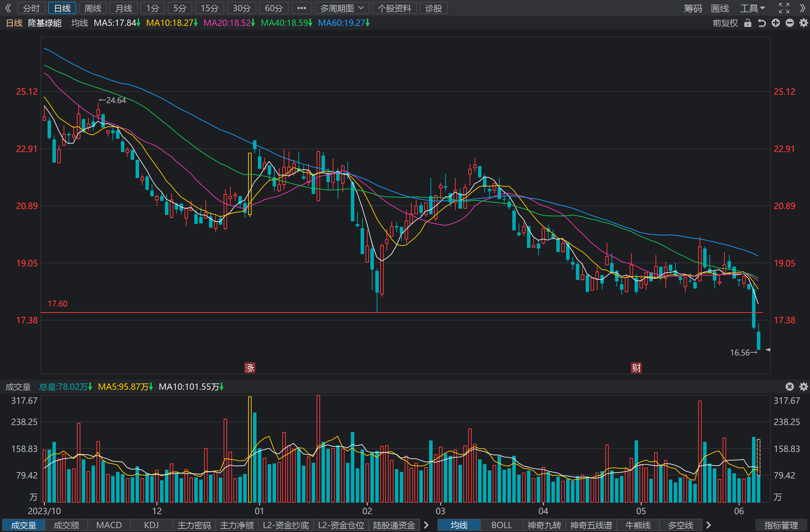The width and height of the screenshot is (810, 532).
Task: Select 牛熊线 indicator tab
Action: pos(638,525)
